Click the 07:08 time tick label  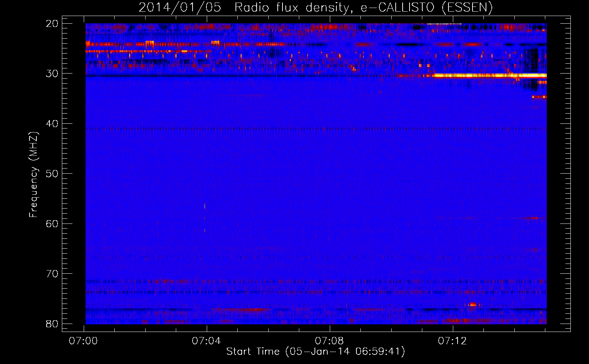pyautogui.click(x=329, y=341)
